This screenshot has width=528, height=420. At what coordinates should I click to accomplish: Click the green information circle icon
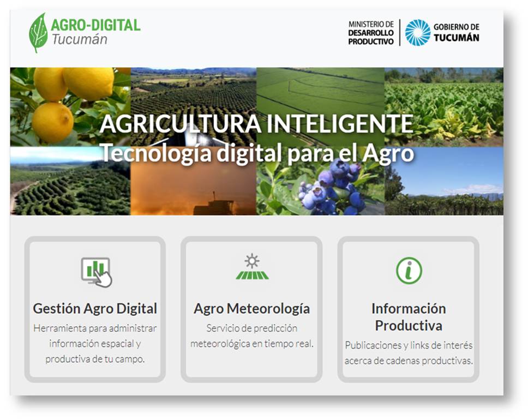point(409,271)
